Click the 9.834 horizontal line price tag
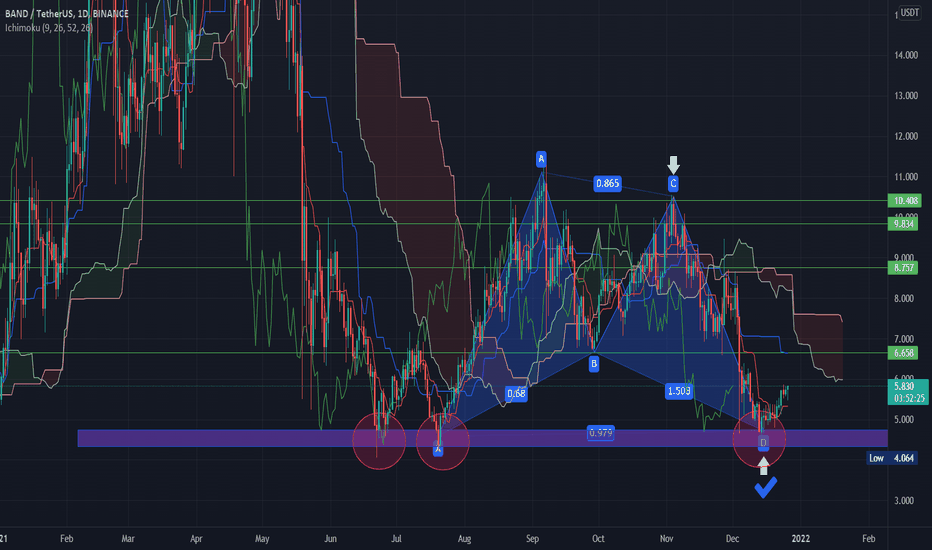The width and height of the screenshot is (932, 550). 903,224
